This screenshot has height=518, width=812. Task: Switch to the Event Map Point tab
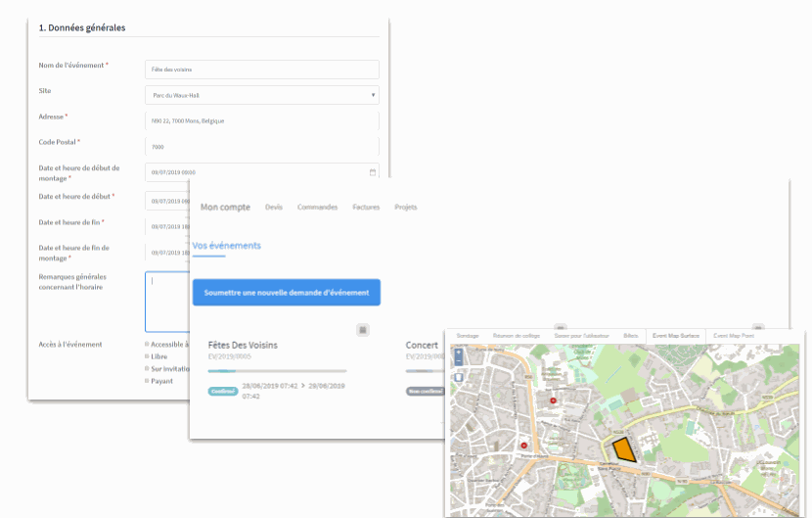pyautogui.click(x=734, y=336)
